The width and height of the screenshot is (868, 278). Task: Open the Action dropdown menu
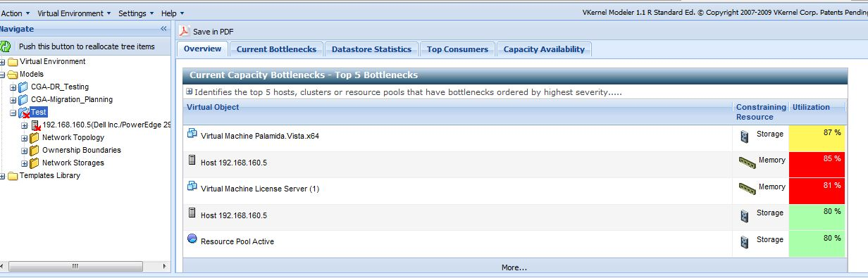click(15, 13)
